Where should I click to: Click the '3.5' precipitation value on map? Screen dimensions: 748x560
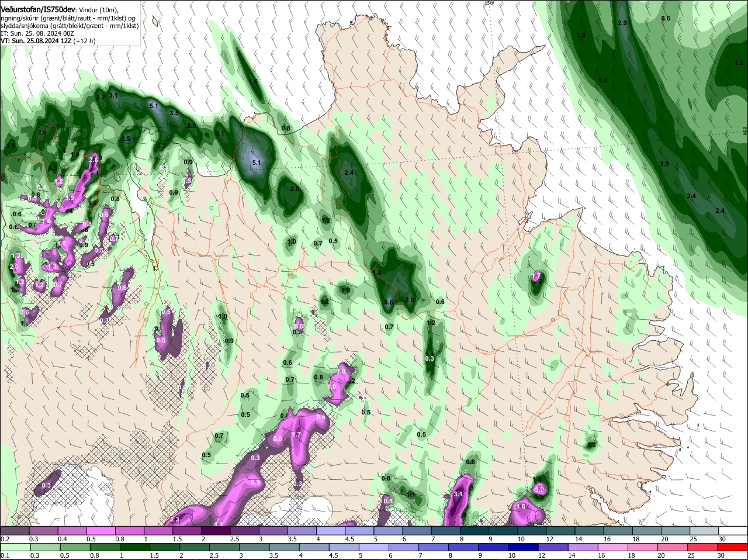click(x=174, y=113)
